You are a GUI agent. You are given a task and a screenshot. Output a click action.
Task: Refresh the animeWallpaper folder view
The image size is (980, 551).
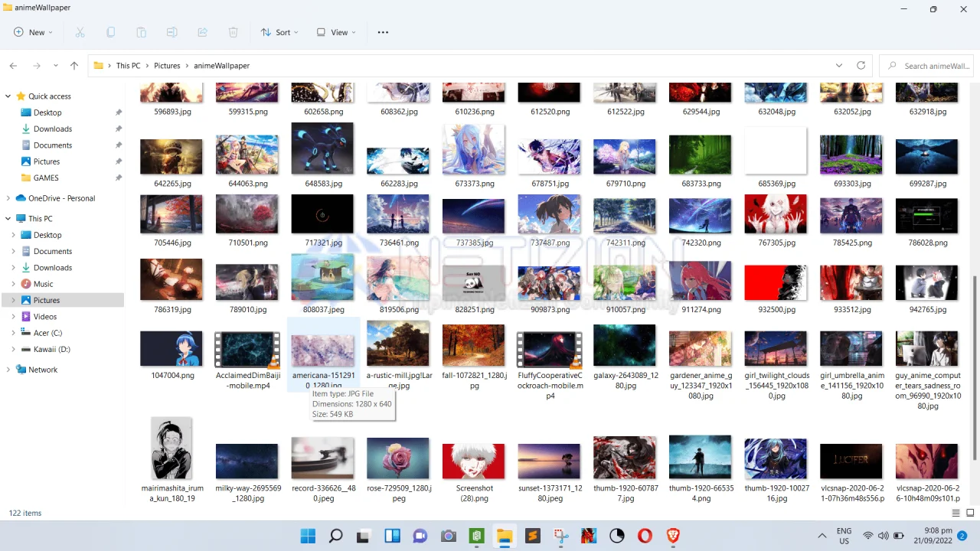click(861, 66)
